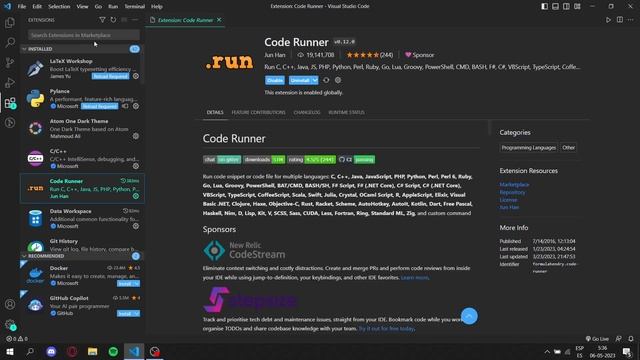This screenshot has width=640, height=360.
Task: Click Sponsor link for Code Runner
Action: coord(419,55)
